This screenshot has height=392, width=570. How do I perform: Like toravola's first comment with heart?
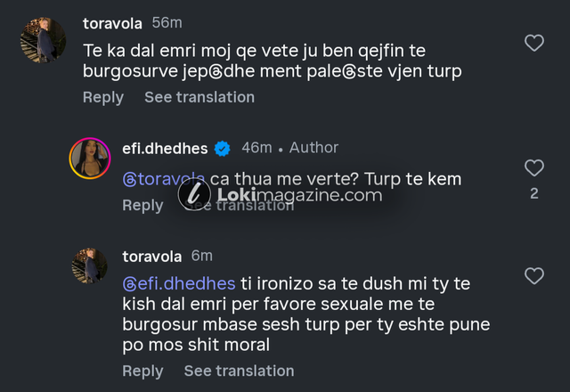click(534, 42)
